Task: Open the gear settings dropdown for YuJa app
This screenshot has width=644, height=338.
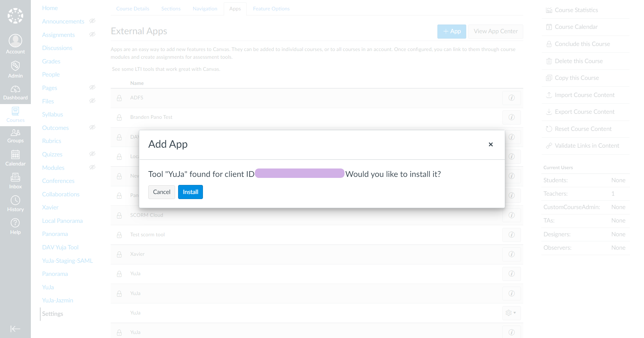Action: [x=511, y=313]
